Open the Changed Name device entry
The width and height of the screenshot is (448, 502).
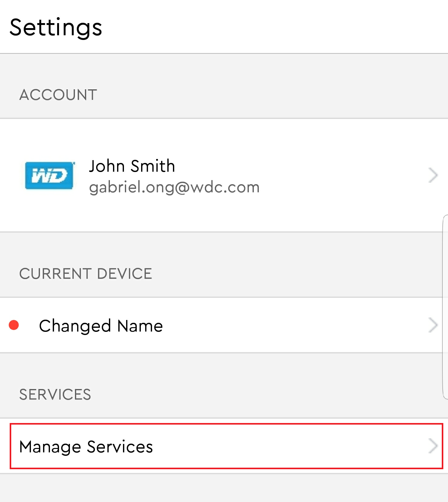coord(224,325)
